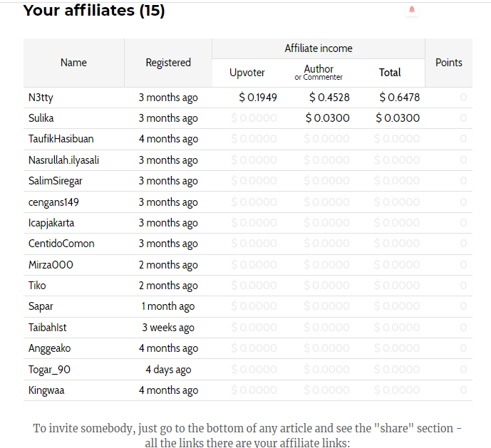Image resolution: width=491 pixels, height=448 pixels.
Task: Click the Affiliate income group header
Action: click(x=319, y=48)
